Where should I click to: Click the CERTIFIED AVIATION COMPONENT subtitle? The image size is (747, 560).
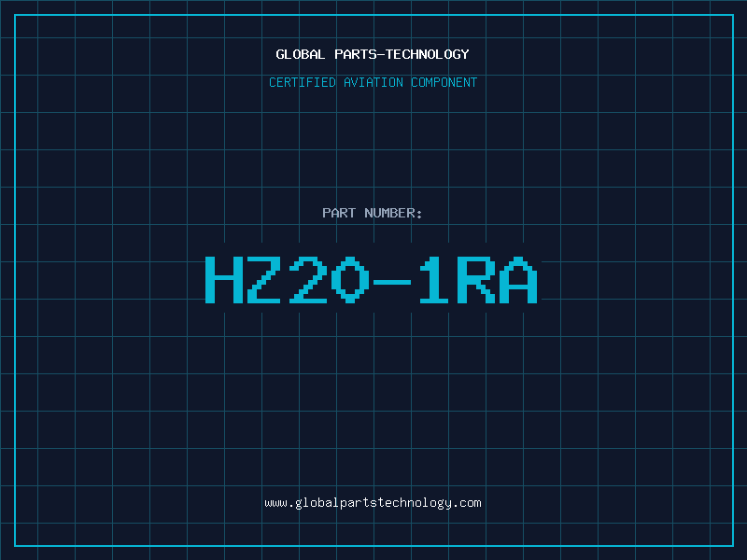click(x=373, y=82)
